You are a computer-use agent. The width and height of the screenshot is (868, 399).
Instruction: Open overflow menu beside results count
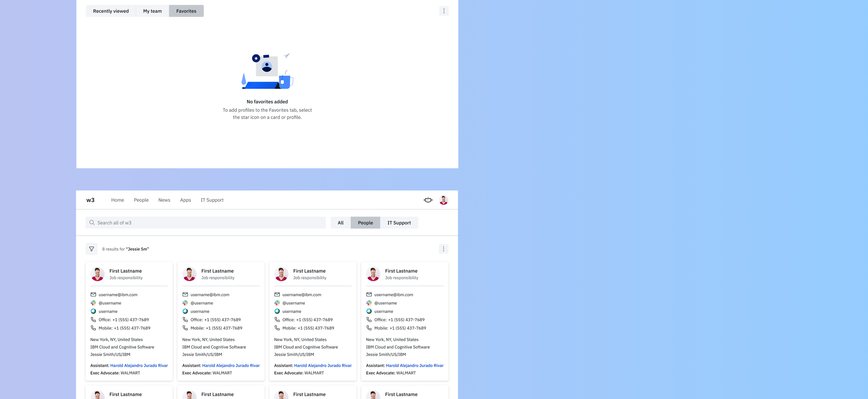pos(443,249)
